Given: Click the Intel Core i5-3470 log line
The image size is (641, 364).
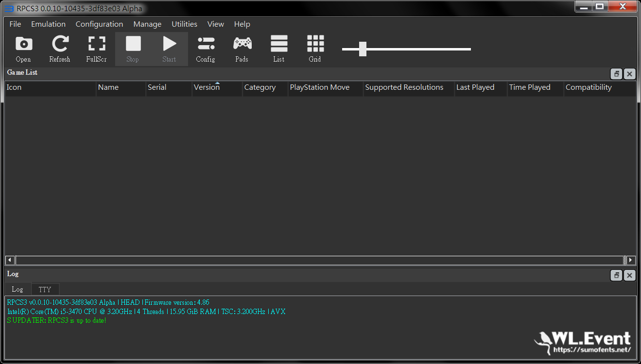Looking at the screenshot, I should [146, 311].
